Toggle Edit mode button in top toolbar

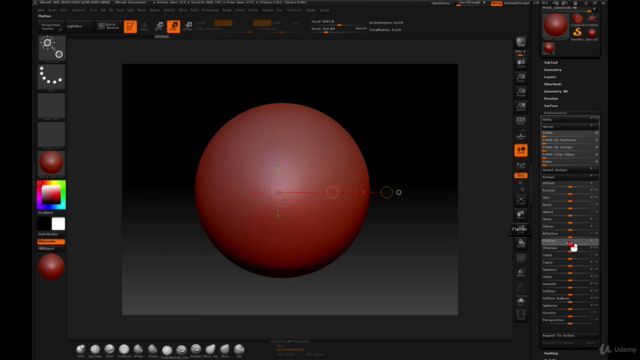130,27
